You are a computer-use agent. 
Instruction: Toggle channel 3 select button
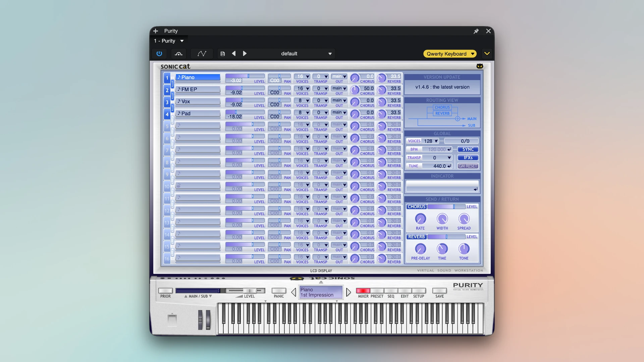click(167, 102)
